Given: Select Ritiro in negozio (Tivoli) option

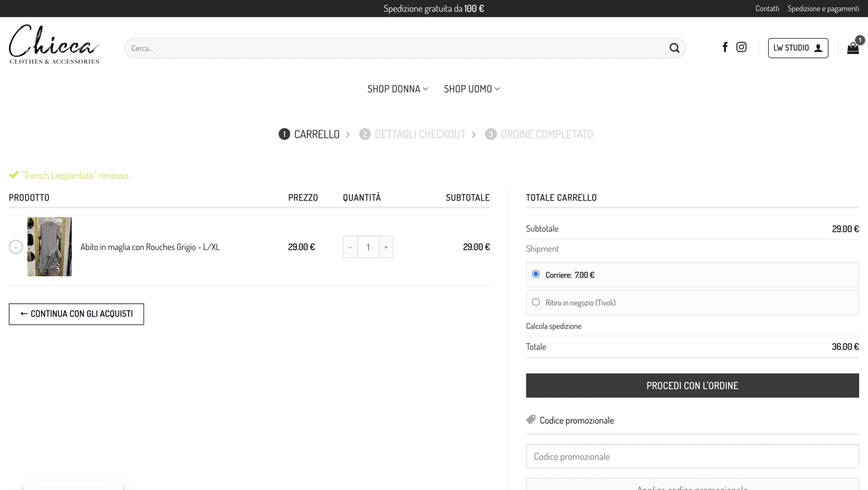Looking at the screenshot, I should point(536,302).
